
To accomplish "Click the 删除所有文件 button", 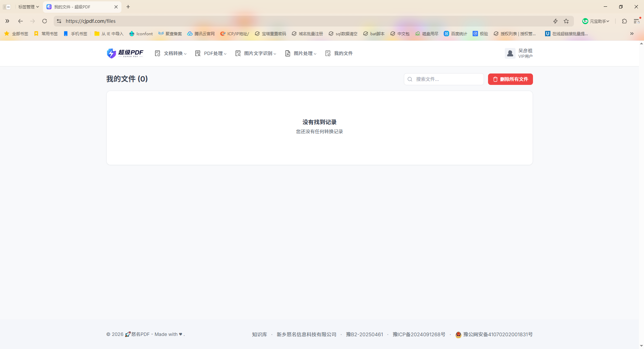I will [x=511, y=79].
